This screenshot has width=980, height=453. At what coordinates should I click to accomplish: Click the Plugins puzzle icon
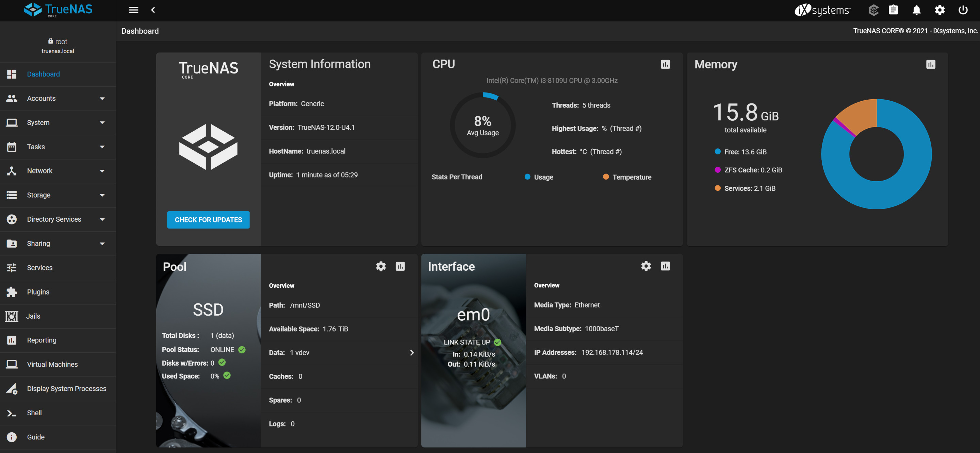tap(12, 292)
